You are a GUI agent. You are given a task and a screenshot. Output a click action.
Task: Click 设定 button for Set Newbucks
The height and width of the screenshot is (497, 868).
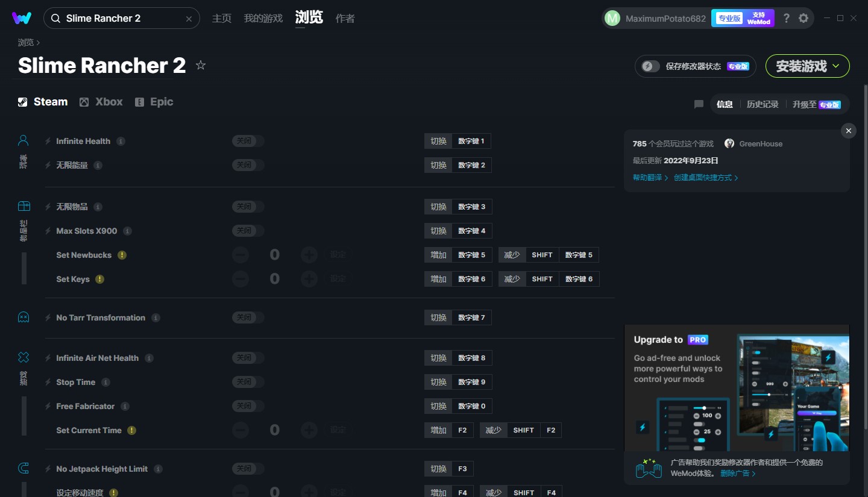point(338,255)
